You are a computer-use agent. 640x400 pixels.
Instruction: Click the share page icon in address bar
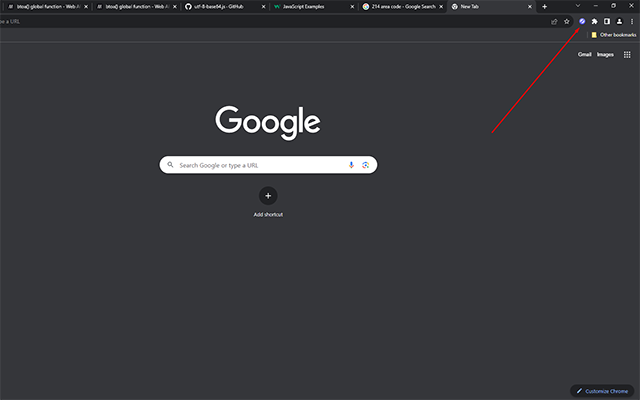click(554, 22)
